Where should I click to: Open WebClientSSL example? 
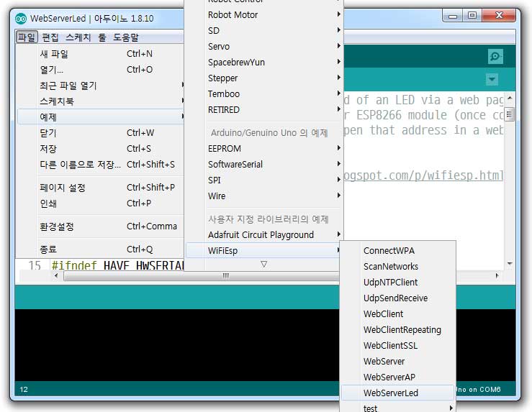click(397, 346)
